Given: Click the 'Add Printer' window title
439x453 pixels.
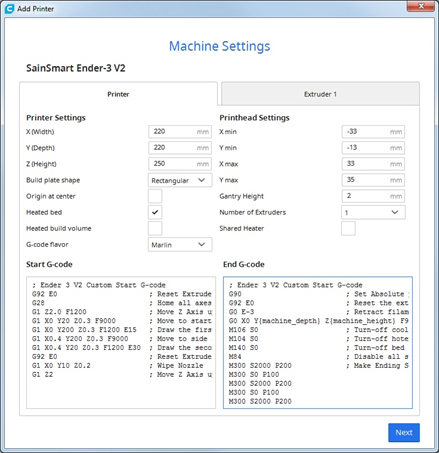Looking at the screenshot, I should (x=35, y=9).
